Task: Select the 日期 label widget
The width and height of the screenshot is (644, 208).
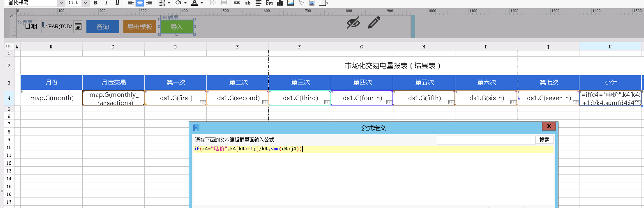Action: pos(30,27)
